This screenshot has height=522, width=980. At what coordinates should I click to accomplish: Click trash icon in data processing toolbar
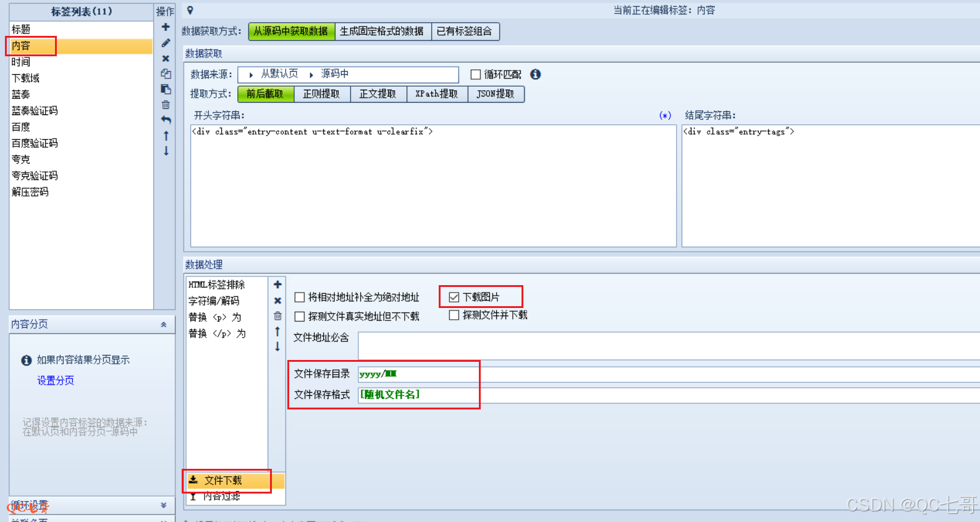coord(277,316)
